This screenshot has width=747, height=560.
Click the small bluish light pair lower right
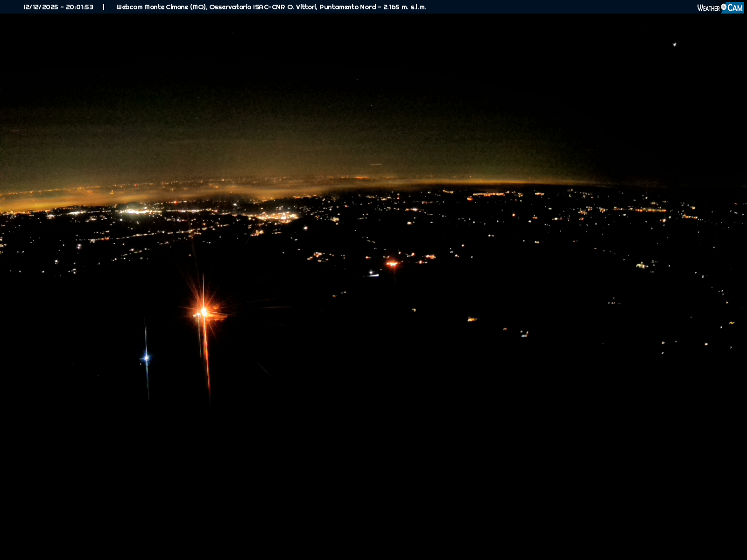click(x=524, y=333)
